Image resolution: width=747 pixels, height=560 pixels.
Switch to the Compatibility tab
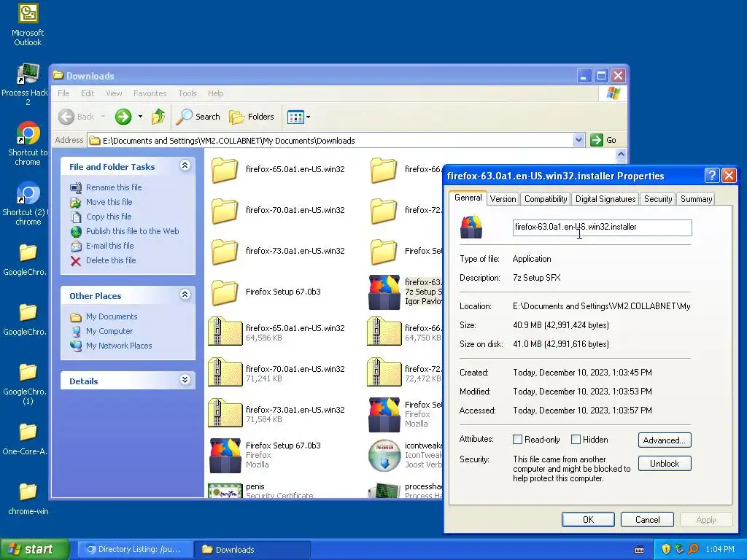pos(546,199)
